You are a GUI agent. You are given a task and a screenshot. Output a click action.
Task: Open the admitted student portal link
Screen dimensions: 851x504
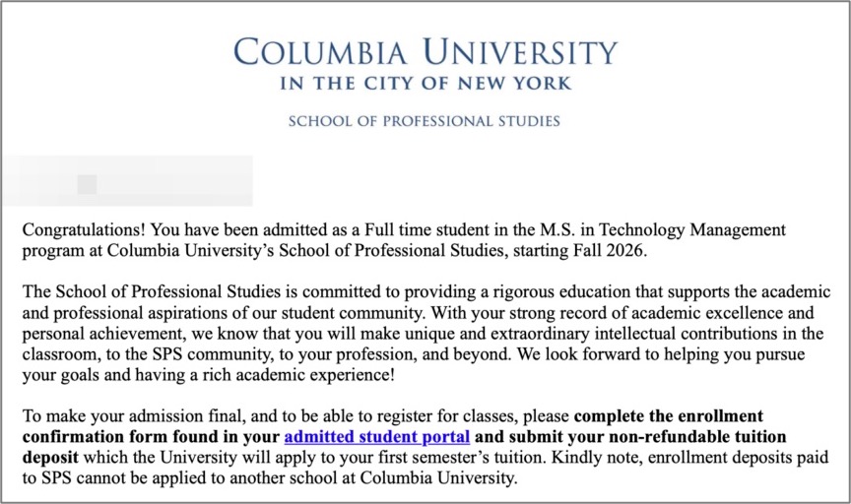click(376, 436)
